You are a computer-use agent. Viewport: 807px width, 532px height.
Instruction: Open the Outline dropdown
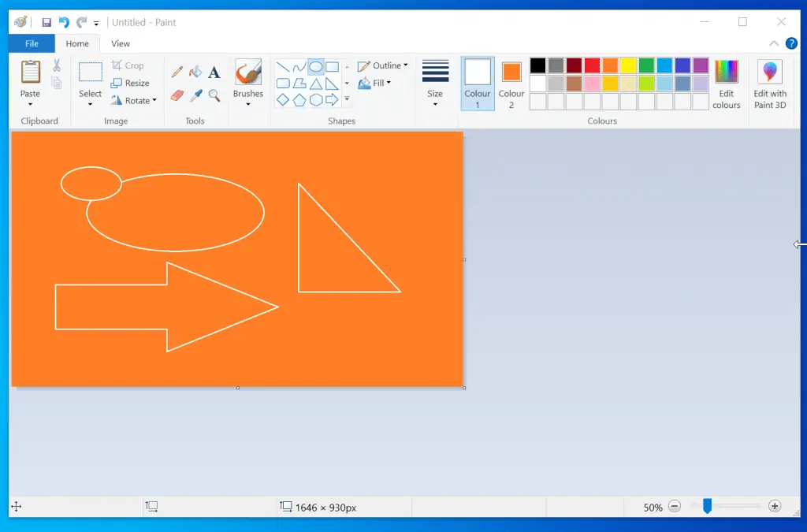[383, 66]
